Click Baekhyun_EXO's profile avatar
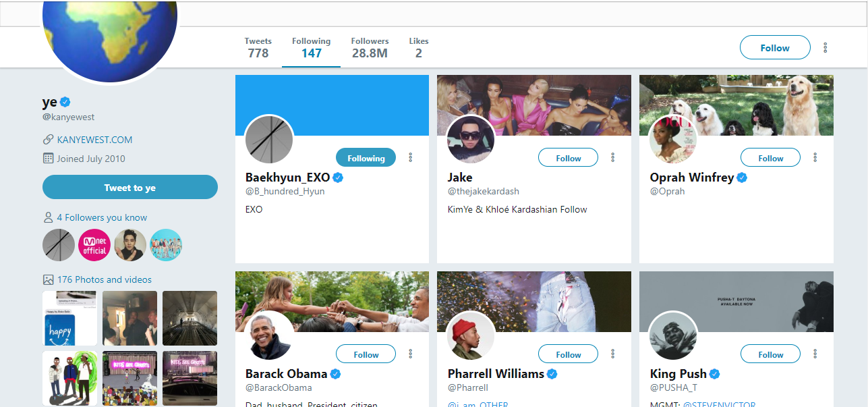 269,140
